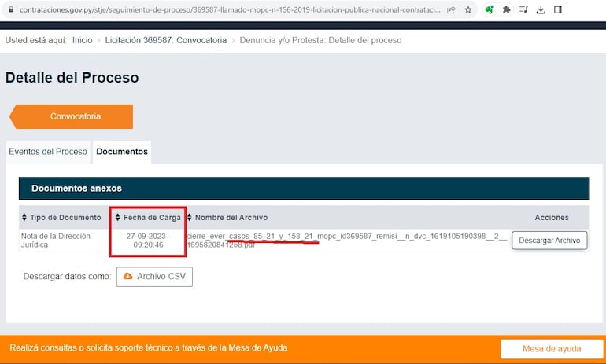This screenshot has width=606, height=364.
Task: Switch to Eventos del Proceso tab
Action: [x=48, y=152]
